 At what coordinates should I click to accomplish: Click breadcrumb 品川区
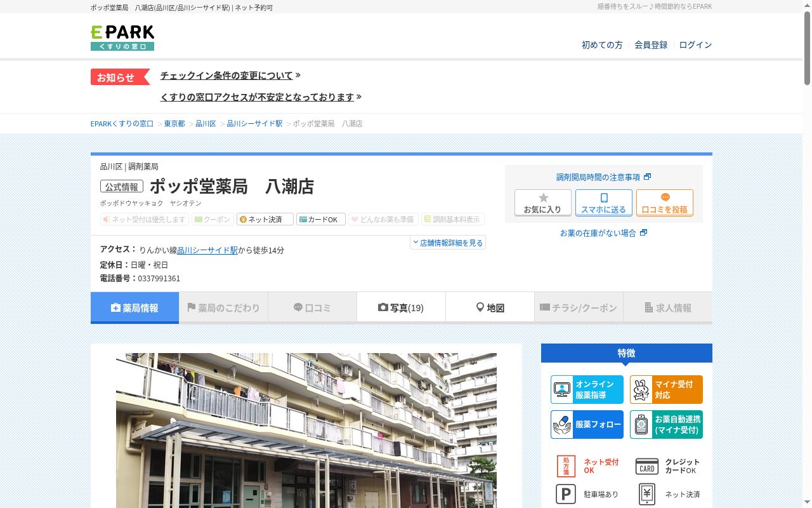[206, 123]
